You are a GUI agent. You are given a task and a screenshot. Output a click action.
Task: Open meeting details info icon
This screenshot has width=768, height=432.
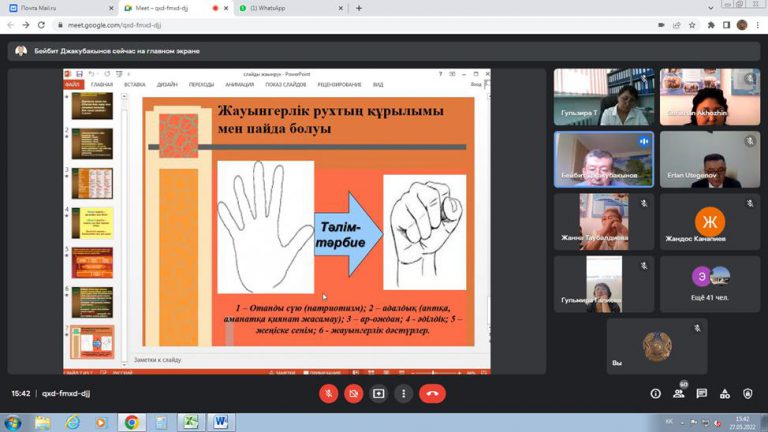pos(656,394)
